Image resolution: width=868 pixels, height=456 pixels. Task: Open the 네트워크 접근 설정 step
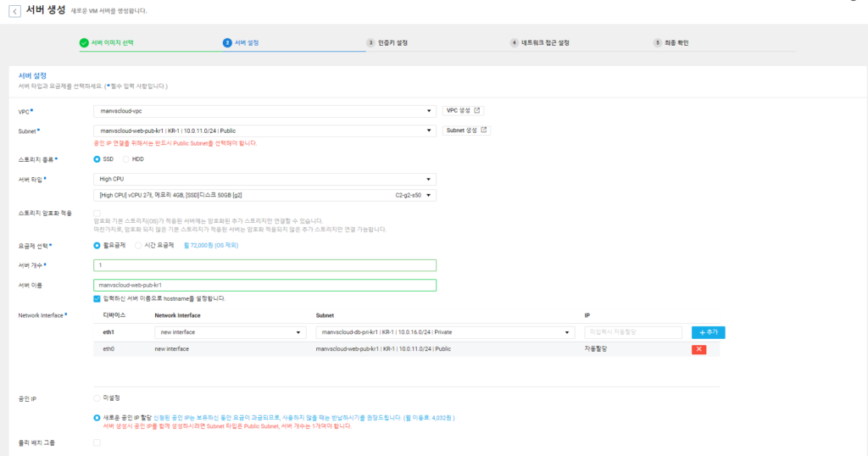(545, 42)
